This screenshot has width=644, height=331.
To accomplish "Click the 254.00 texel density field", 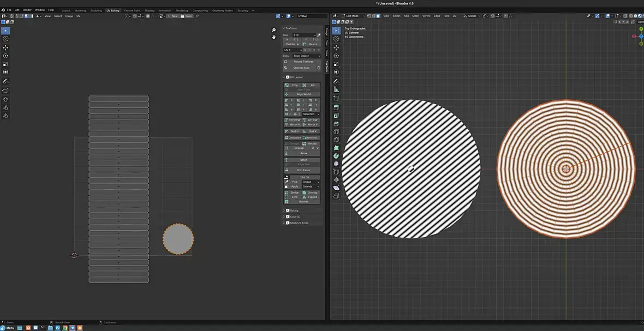I will 304,177.
